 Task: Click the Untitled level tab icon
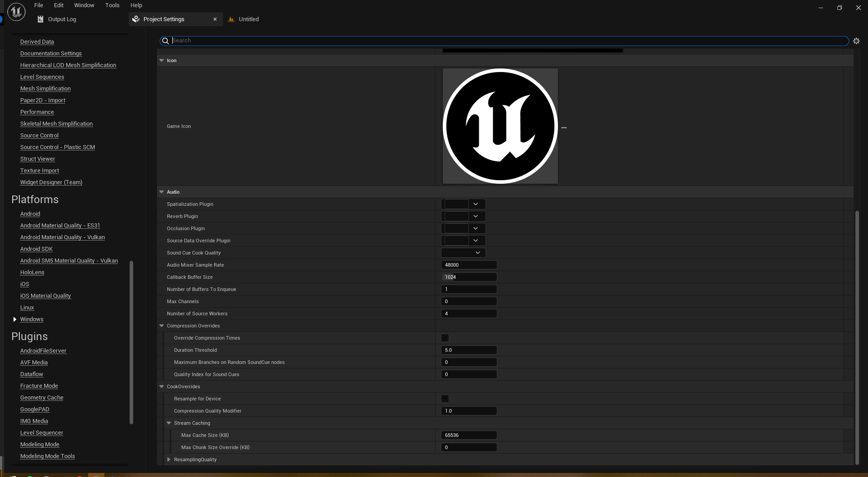click(x=231, y=19)
